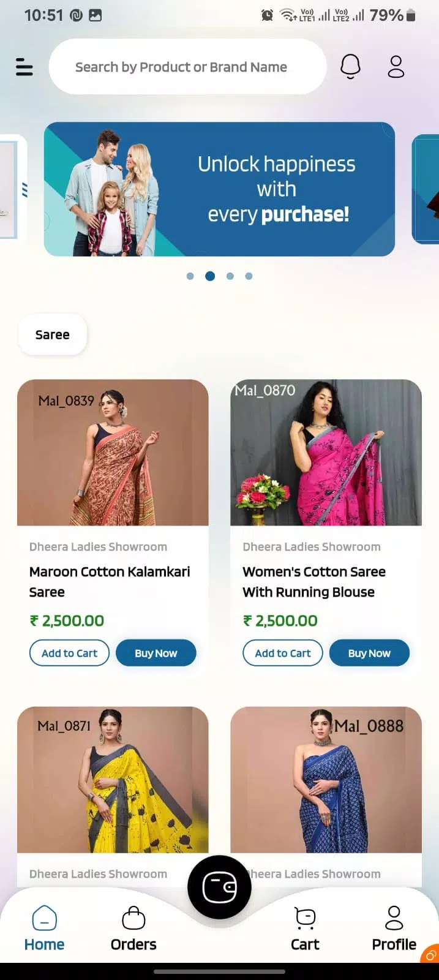439x980 pixels.
Task: Select the Saree category chip
Action: [53, 334]
